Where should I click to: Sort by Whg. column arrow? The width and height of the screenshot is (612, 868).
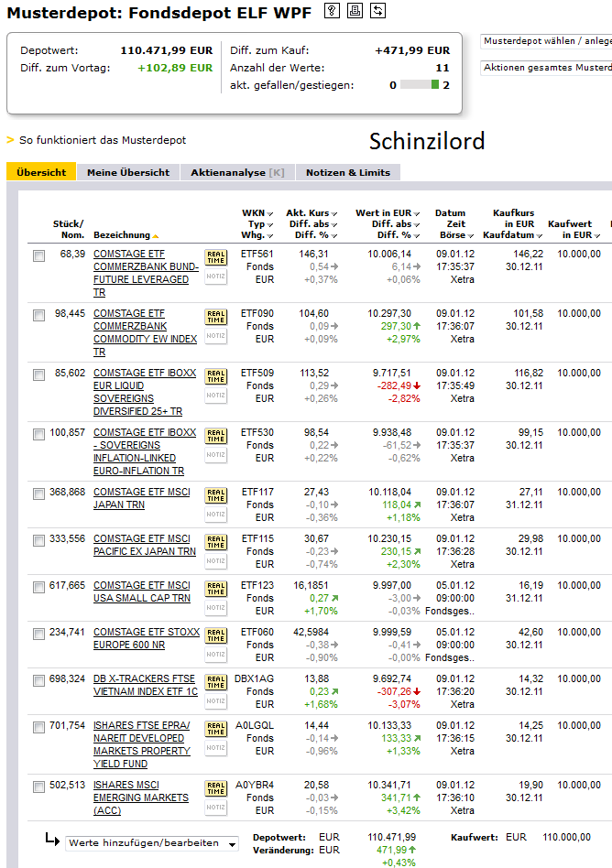(x=269, y=236)
